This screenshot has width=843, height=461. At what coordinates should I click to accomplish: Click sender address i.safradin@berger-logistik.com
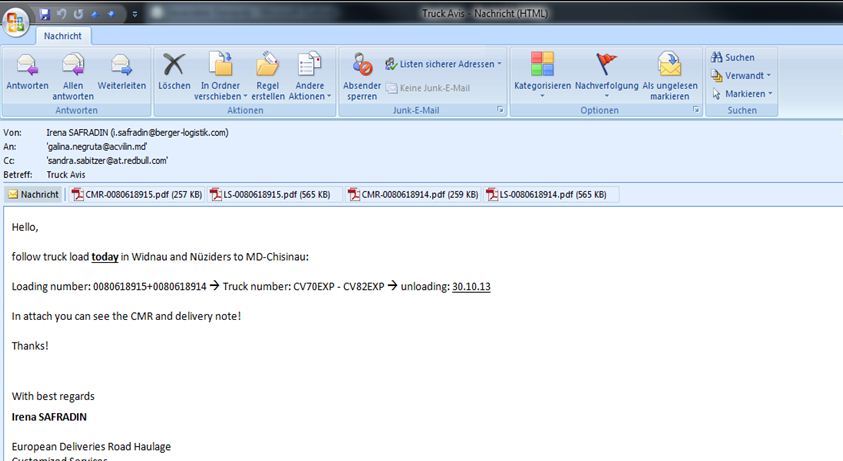click(x=169, y=132)
